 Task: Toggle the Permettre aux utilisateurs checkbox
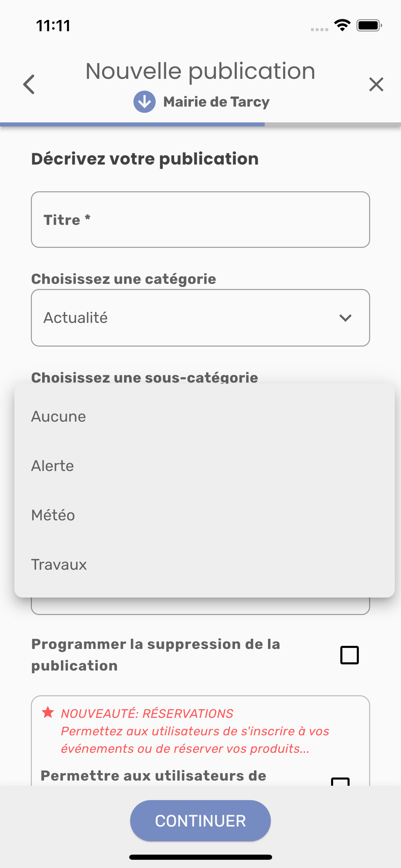click(x=340, y=781)
